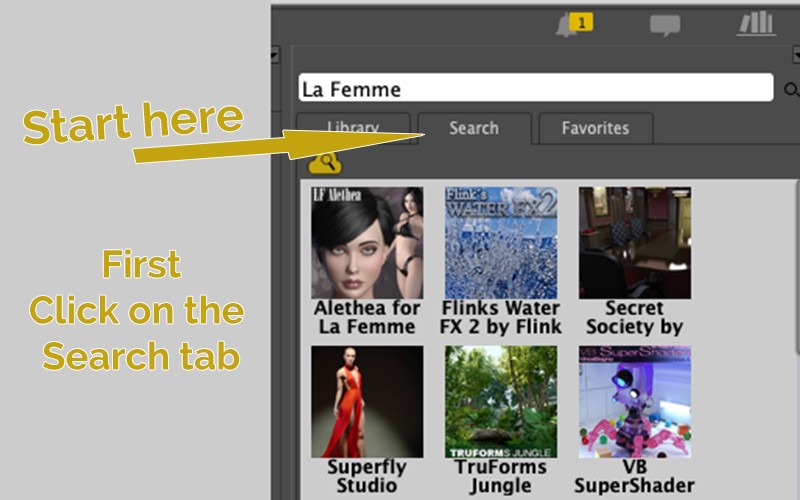This screenshot has width=800, height=500.
Task: Click the 'Superfly Studio' label
Action: [367, 476]
